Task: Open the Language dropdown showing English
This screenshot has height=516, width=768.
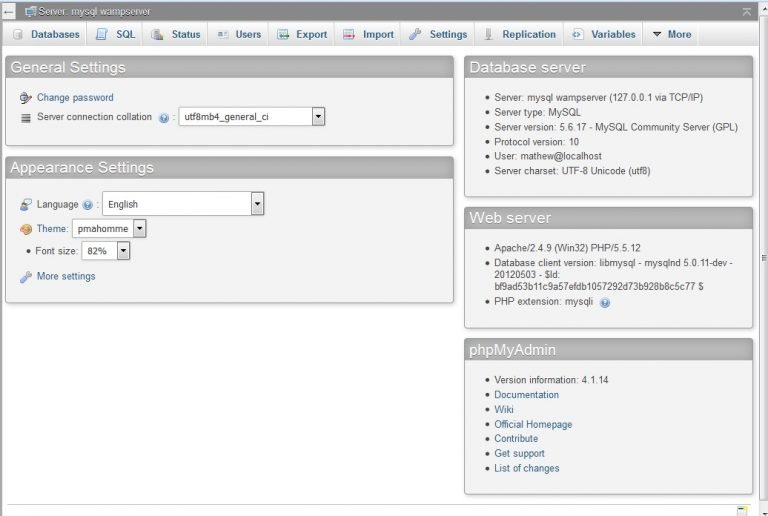Action: [x=183, y=204]
